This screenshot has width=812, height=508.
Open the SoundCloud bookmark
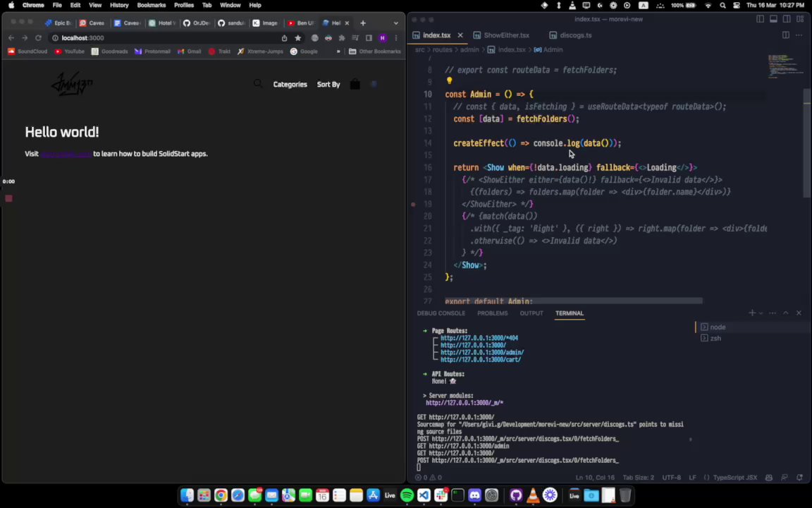point(27,52)
